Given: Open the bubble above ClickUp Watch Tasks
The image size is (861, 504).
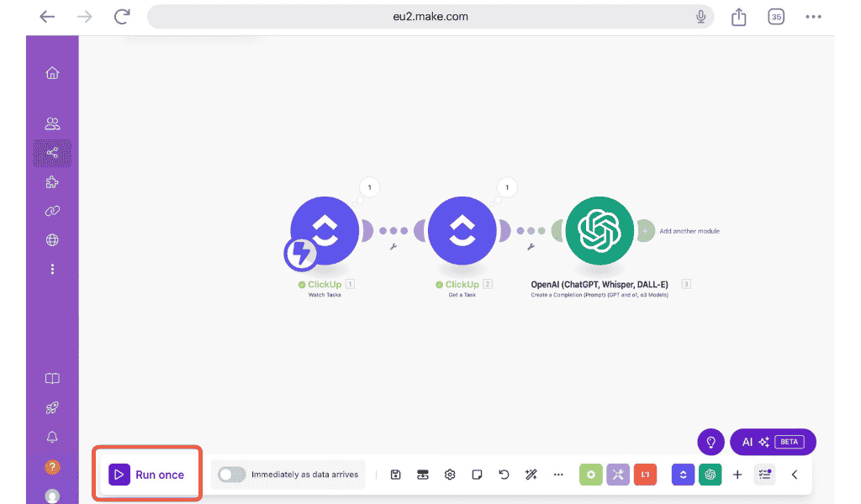Looking at the screenshot, I should tap(370, 187).
